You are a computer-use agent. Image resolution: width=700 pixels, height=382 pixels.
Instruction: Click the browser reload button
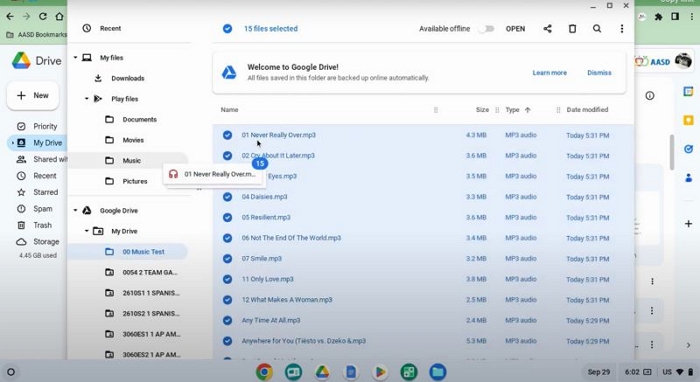43,17
